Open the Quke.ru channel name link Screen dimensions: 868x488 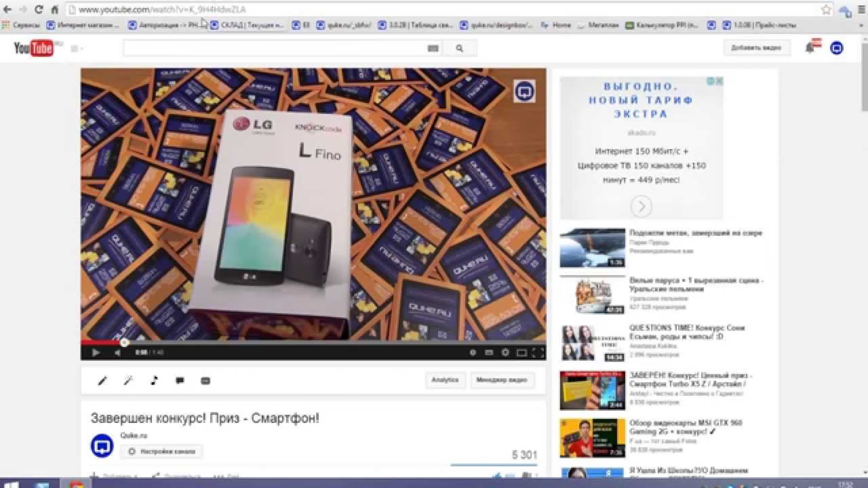134,435
